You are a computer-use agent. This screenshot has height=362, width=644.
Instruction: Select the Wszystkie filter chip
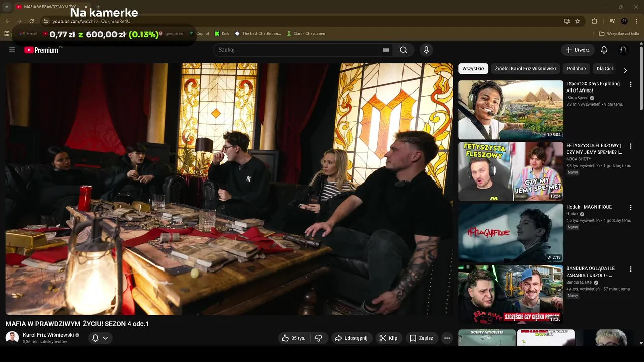pyautogui.click(x=473, y=69)
